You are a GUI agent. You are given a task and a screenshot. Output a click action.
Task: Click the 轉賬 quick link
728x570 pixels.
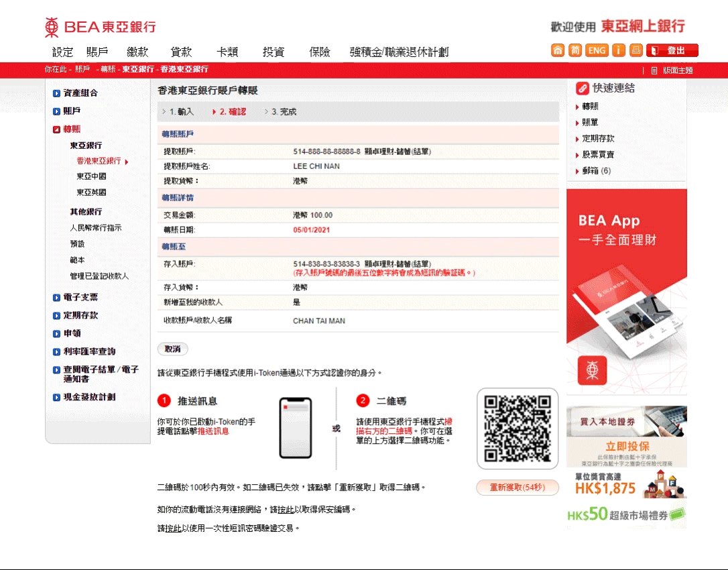click(590, 107)
